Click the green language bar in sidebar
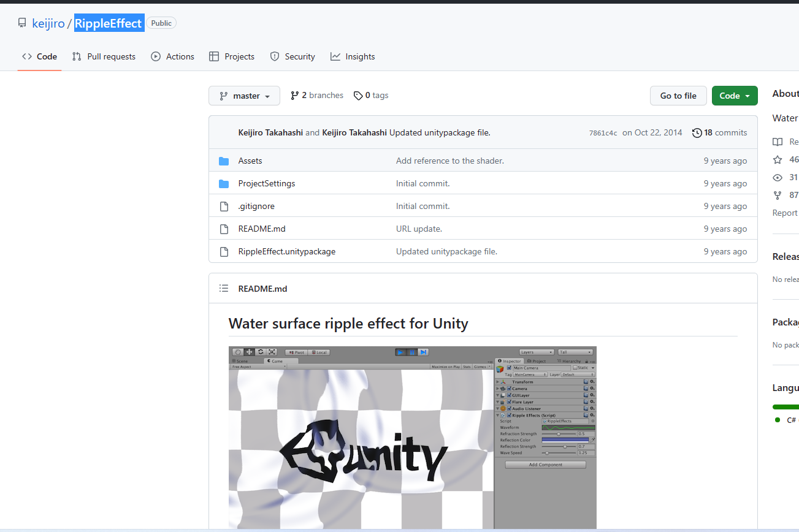 point(786,407)
